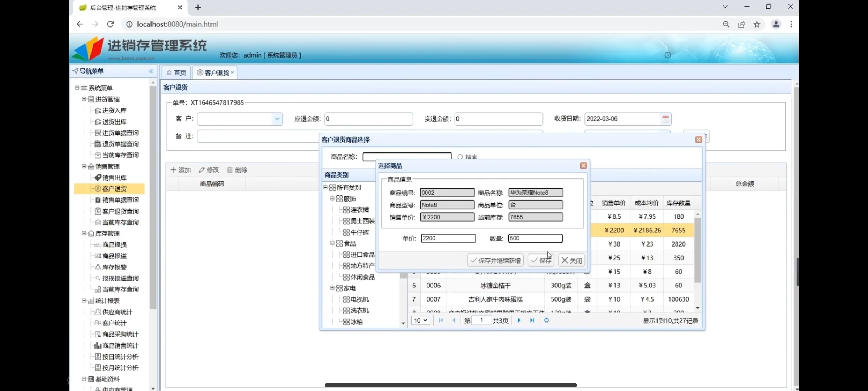Screen dimensions: 868x391
Task: Collapse the 库存管理 tree node
Action: [84, 233]
